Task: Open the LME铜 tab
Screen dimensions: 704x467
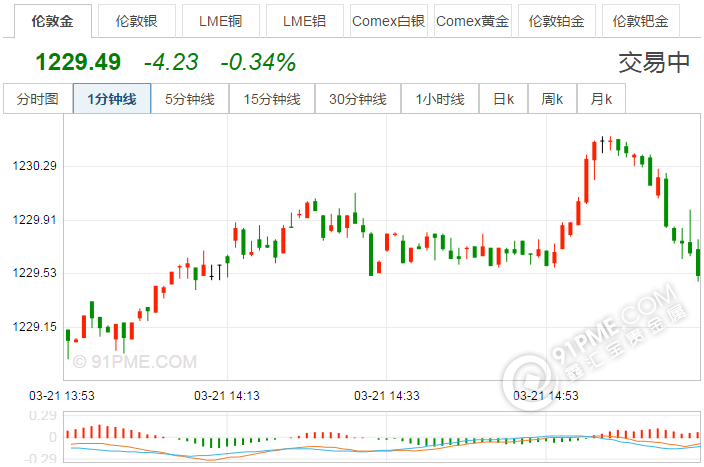Action: pos(220,21)
